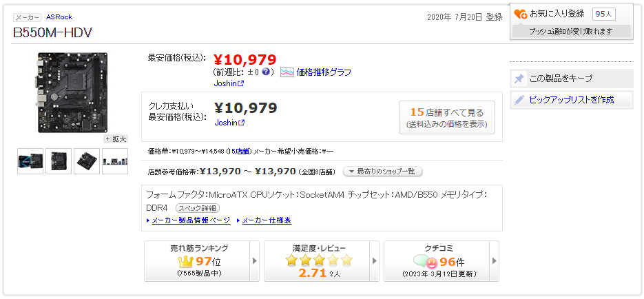Open the arrow beside sales ranking
Screen dimensions: 644x299
tap(254, 261)
